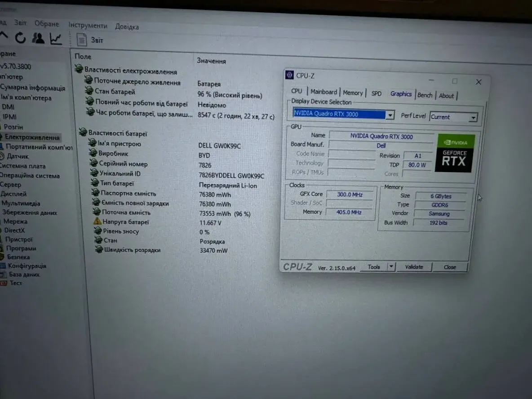Open the Інструменти menu

[x=88, y=26]
